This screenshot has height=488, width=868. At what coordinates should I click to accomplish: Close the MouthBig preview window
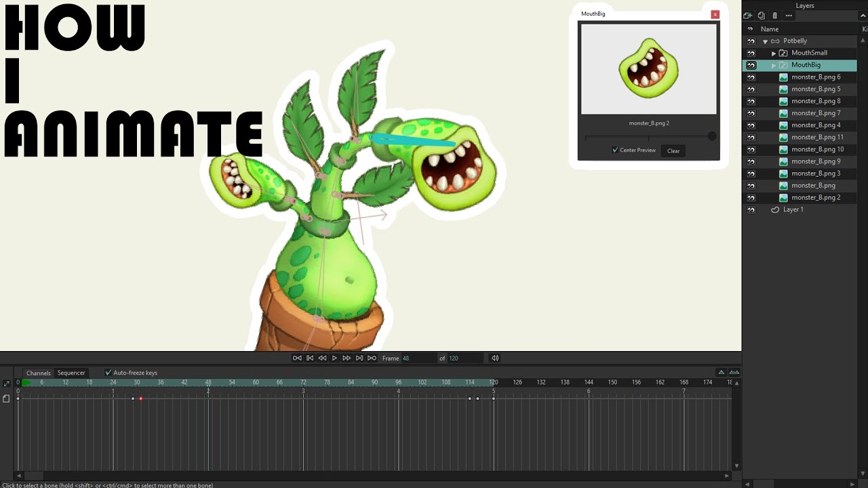pyautogui.click(x=715, y=14)
